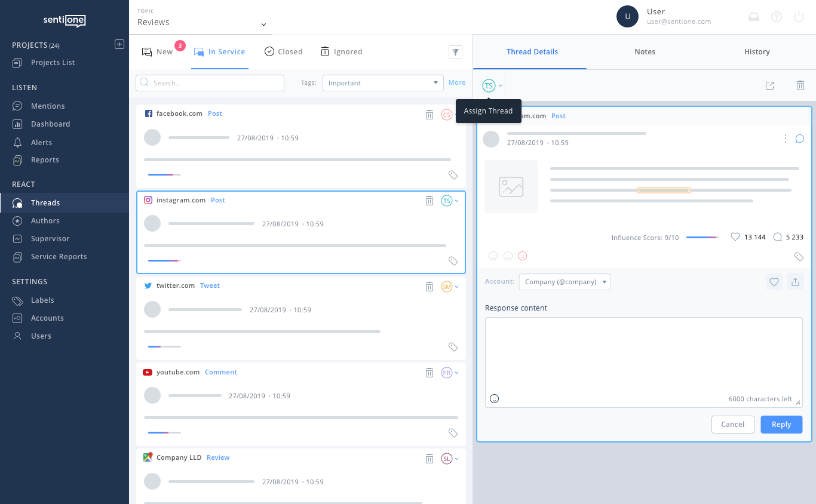Viewport: 816px width, 504px height.
Task: Open assignee chevron on the twitter.com tweet
Action: click(x=457, y=287)
